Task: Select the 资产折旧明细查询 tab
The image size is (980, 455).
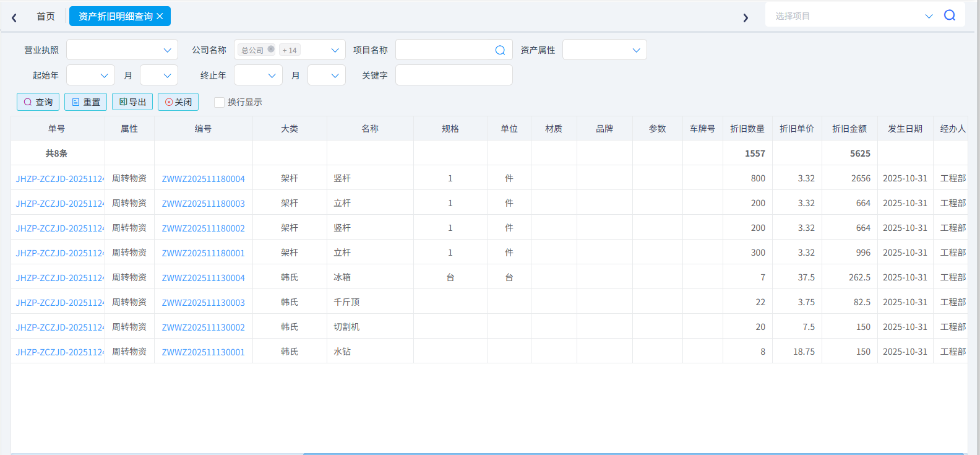Action: click(115, 16)
